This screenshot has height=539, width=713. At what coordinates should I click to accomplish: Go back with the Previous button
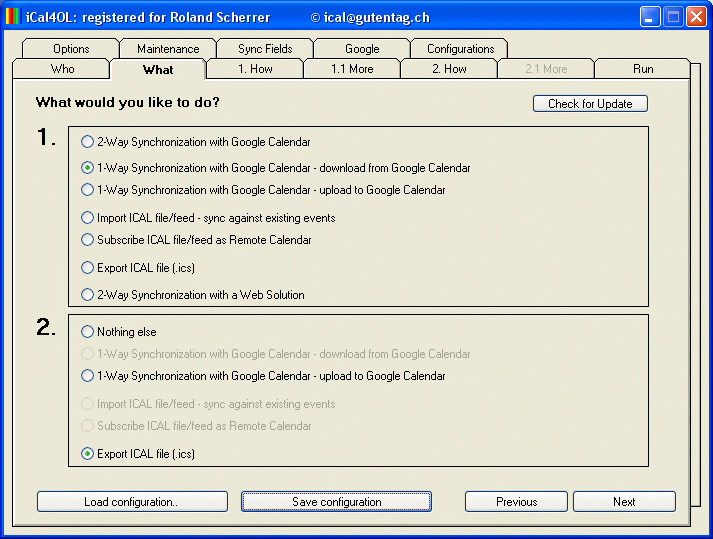[516, 502]
